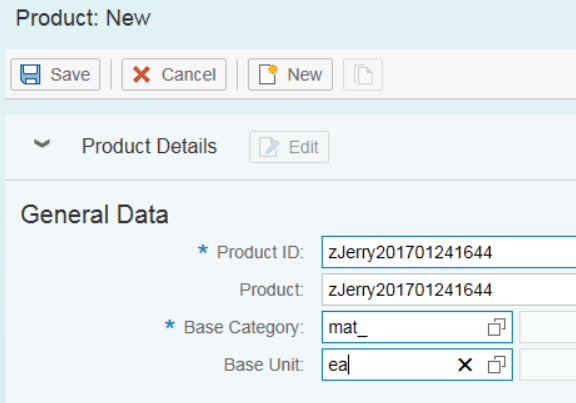Click the description box beside Base Category
Image resolution: width=576 pixels, height=403 pixels.
pyautogui.click(x=548, y=327)
